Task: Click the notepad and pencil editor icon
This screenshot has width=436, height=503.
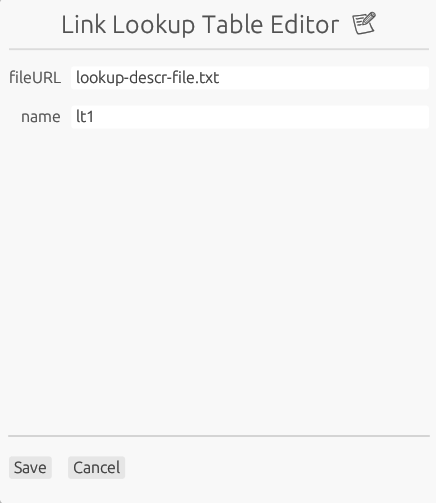Action: pyautogui.click(x=364, y=23)
